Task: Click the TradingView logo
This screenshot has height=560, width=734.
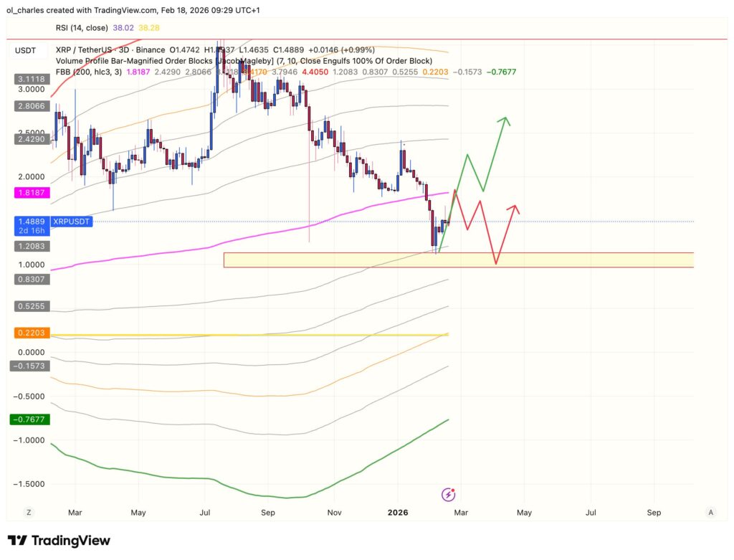Action: coord(59,541)
